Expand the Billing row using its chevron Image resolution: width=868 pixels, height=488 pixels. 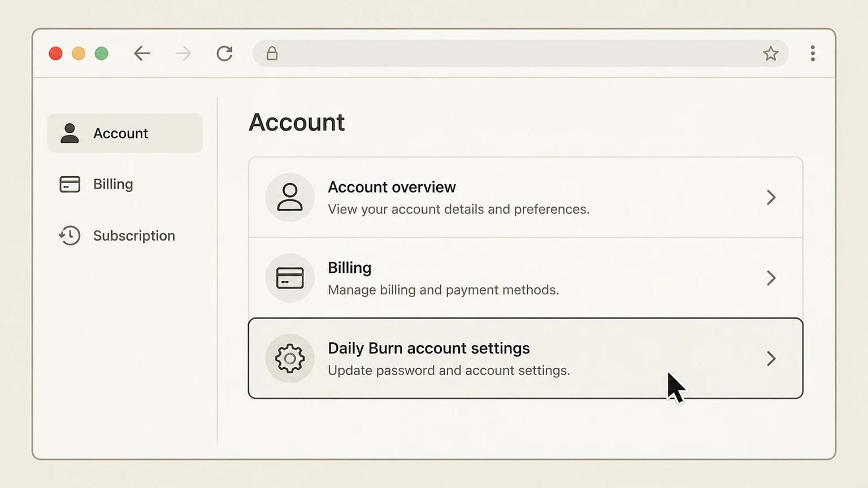click(771, 278)
